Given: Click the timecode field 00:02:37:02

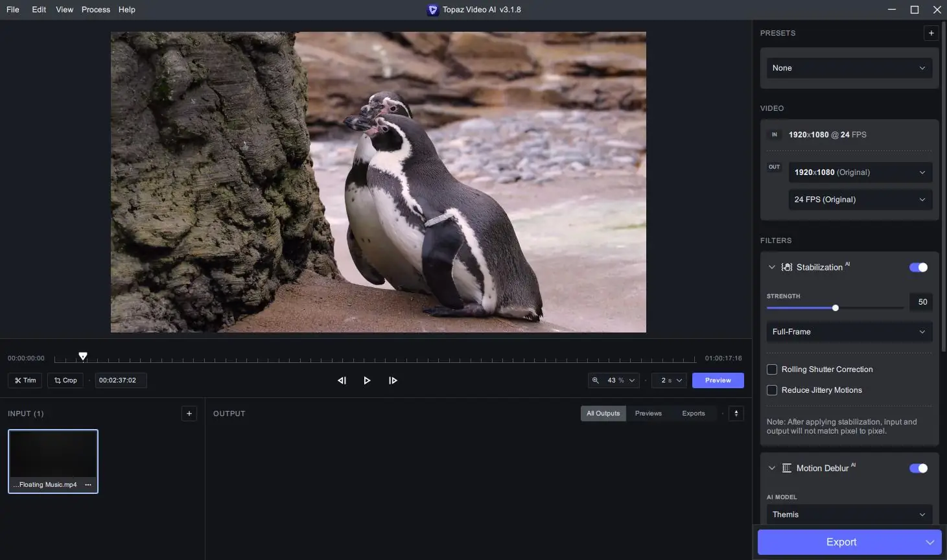Looking at the screenshot, I should pyautogui.click(x=121, y=380).
